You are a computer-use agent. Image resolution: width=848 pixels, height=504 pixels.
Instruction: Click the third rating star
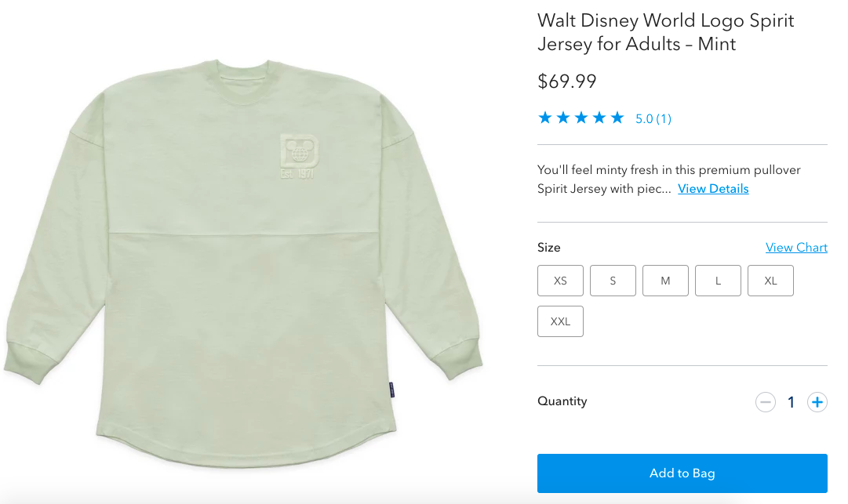point(581,118)
